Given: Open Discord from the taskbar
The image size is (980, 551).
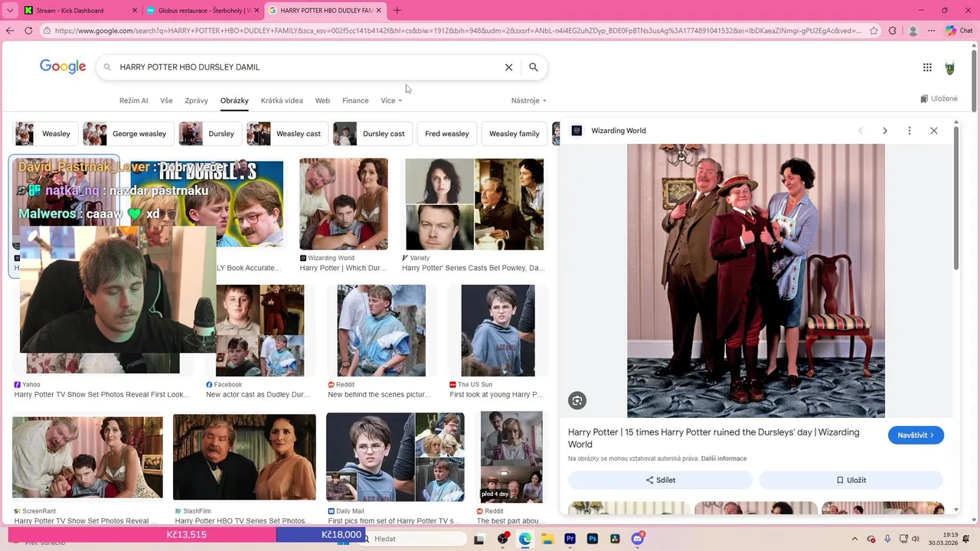Looking at the screenshot, I should click(638, 539).
